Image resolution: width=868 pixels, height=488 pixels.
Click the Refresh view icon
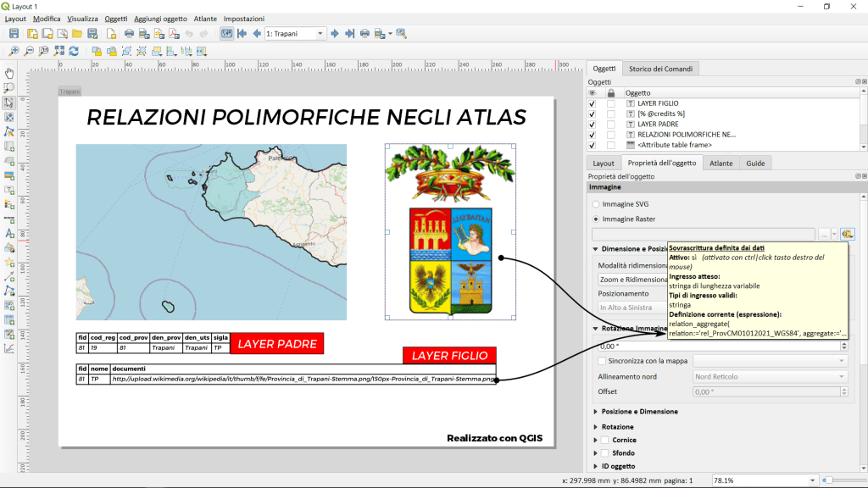coord(74,51)
